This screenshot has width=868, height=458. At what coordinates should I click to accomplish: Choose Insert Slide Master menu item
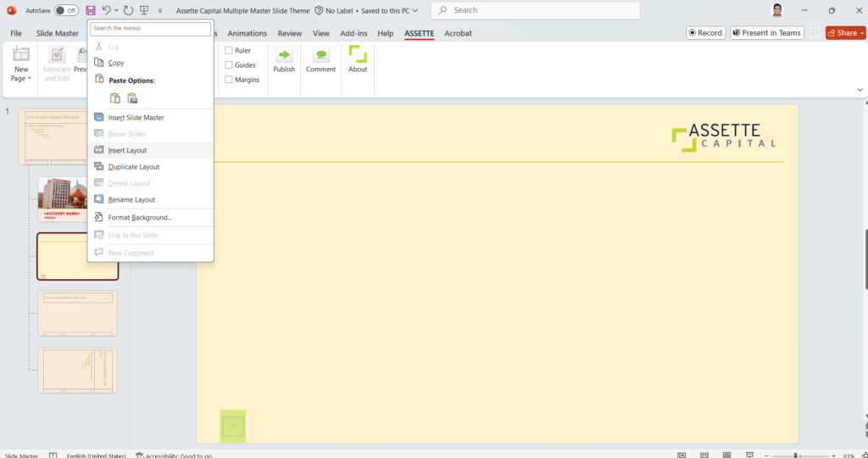(151, 117)
